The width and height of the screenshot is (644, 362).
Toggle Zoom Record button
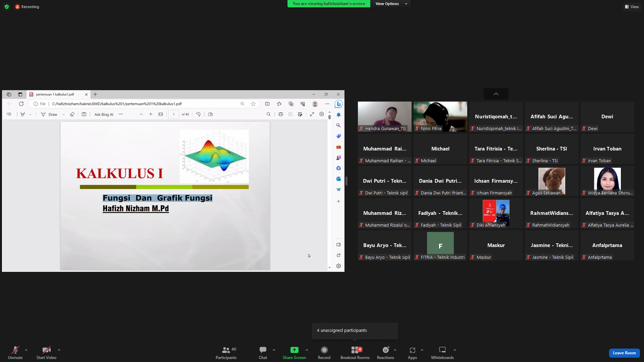coord(324,353)
